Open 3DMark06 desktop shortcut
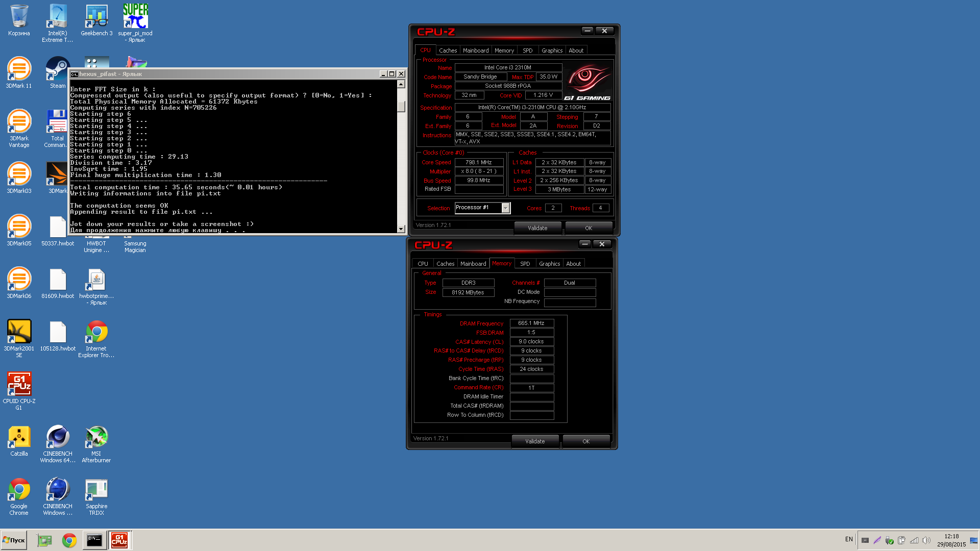The height and width of the screenshot is (551, 980). [19, 283]
